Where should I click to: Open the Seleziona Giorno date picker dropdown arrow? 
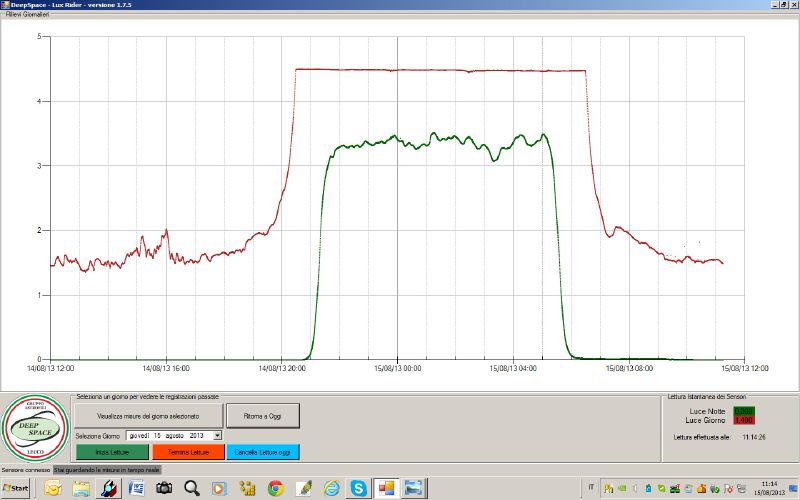point(217,435)
